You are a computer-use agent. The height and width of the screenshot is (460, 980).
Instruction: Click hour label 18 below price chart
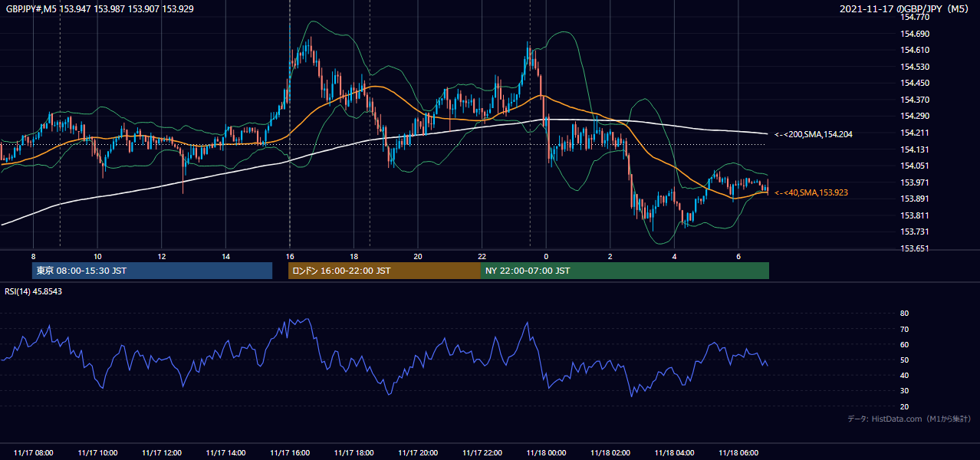click(x=354, y=256)
